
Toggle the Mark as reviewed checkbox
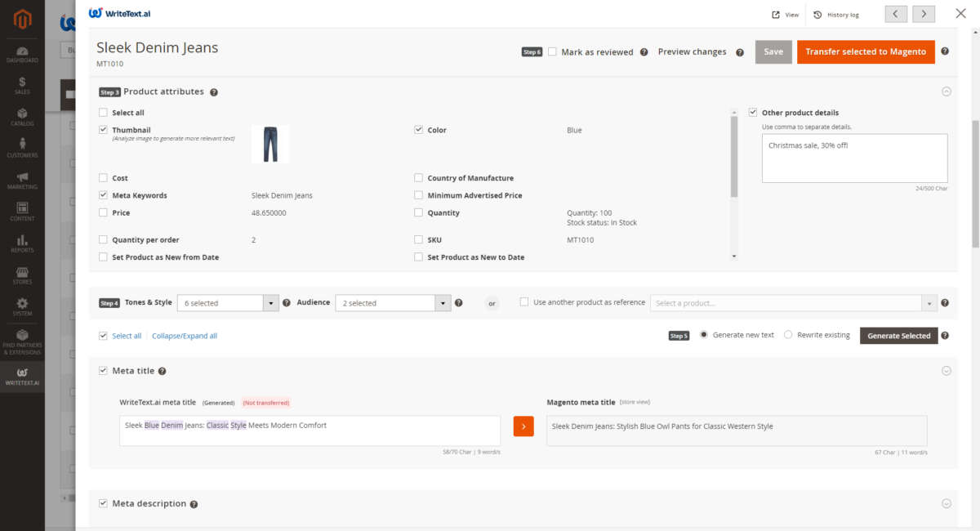click(x=553, y=51)
